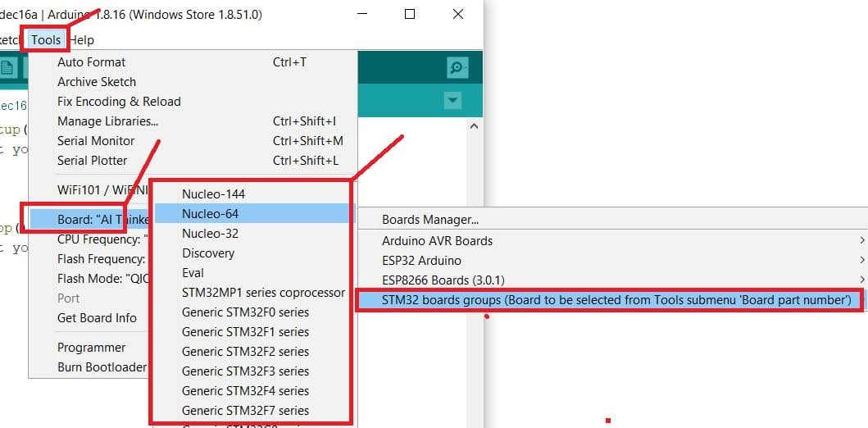Expand the Board submenu entry

(91, 220)
